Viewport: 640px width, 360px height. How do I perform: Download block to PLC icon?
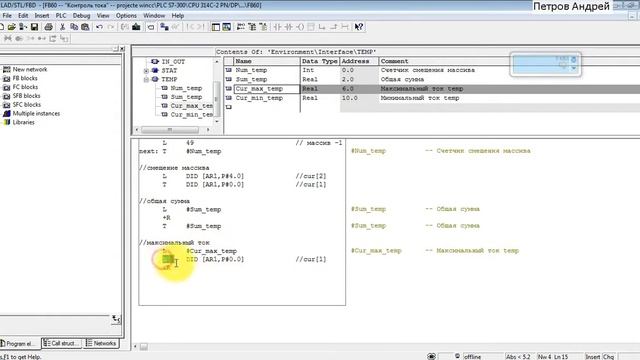tap(136, 27)
